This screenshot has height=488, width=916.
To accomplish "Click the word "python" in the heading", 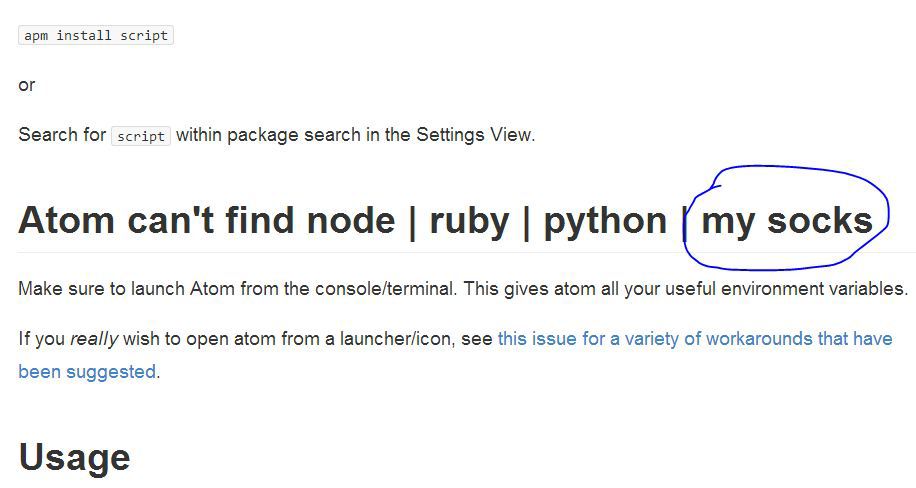I will [605, 220].
